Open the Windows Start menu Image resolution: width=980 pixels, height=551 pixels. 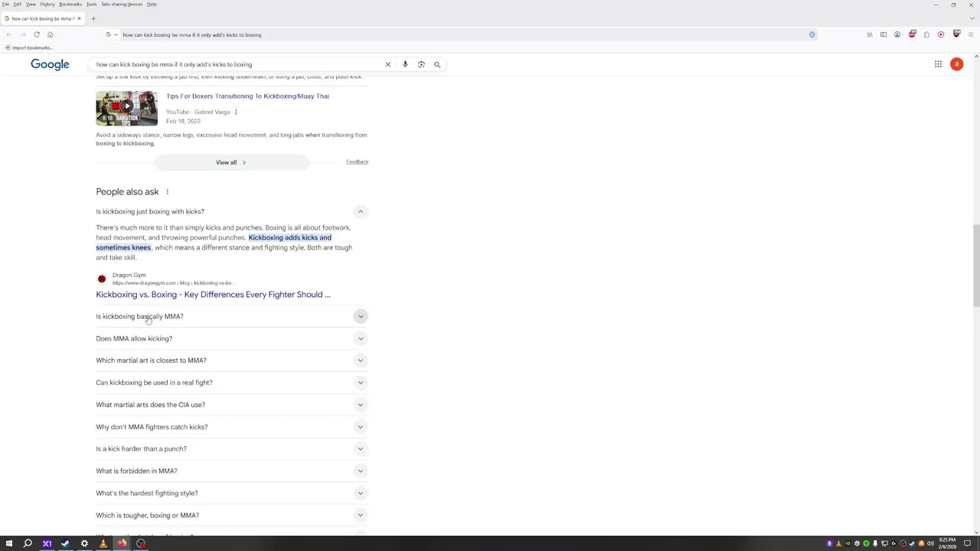[x=9, y=543]
